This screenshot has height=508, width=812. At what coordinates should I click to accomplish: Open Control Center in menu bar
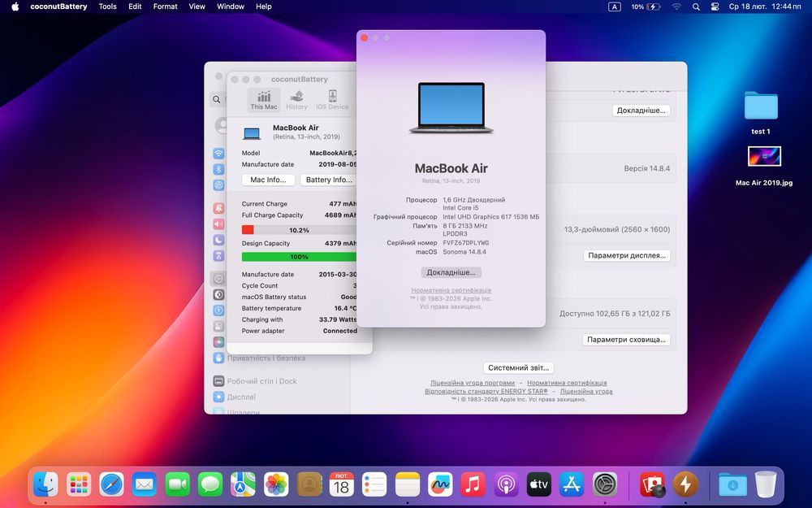click(715, 7)
